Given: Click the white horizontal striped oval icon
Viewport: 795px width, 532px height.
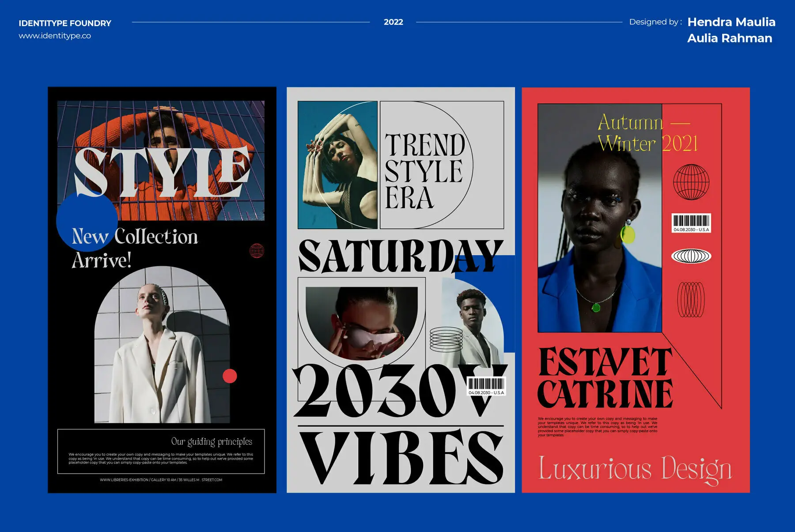Looking at the screenshot, I should click(x=691, y=256).
